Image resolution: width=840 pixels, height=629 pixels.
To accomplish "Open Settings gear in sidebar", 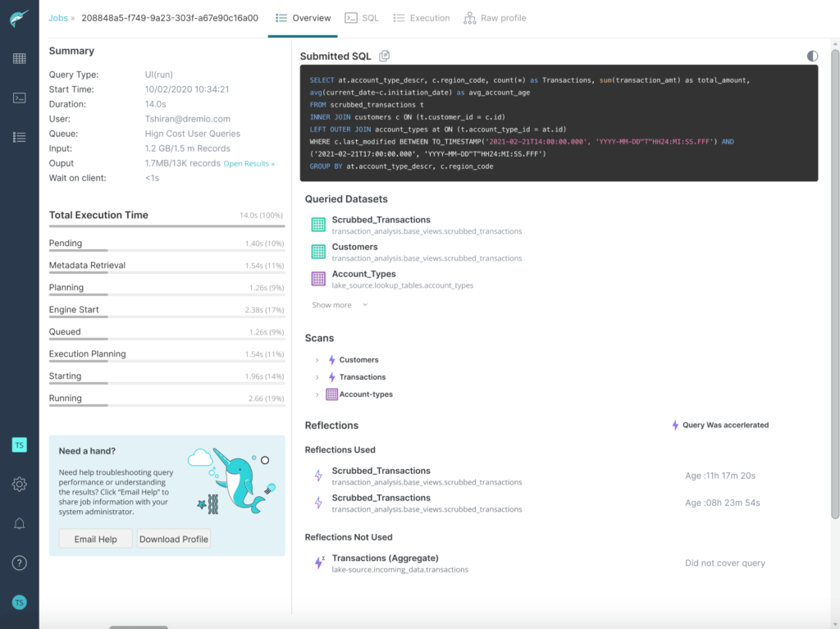I will coord(20,485).
